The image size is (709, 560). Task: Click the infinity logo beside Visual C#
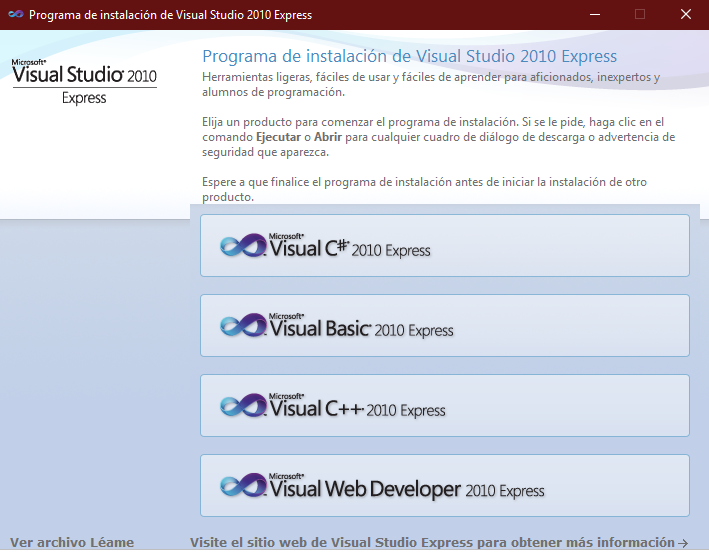coord(243,246)
